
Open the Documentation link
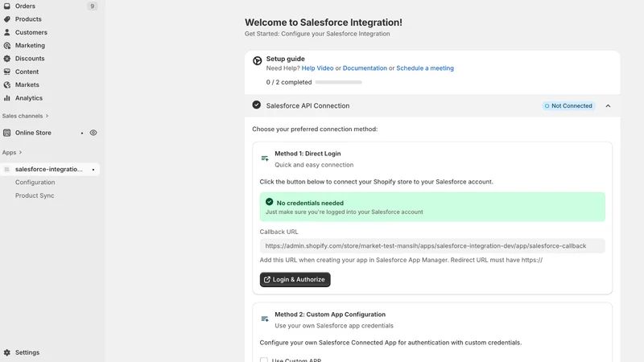coord(365,68)
